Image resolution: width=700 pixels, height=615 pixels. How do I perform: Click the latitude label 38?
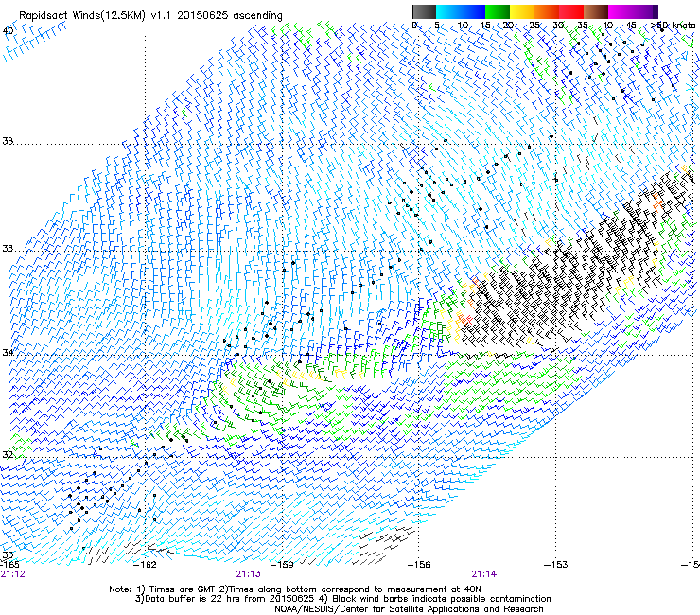tap(8, 141)
